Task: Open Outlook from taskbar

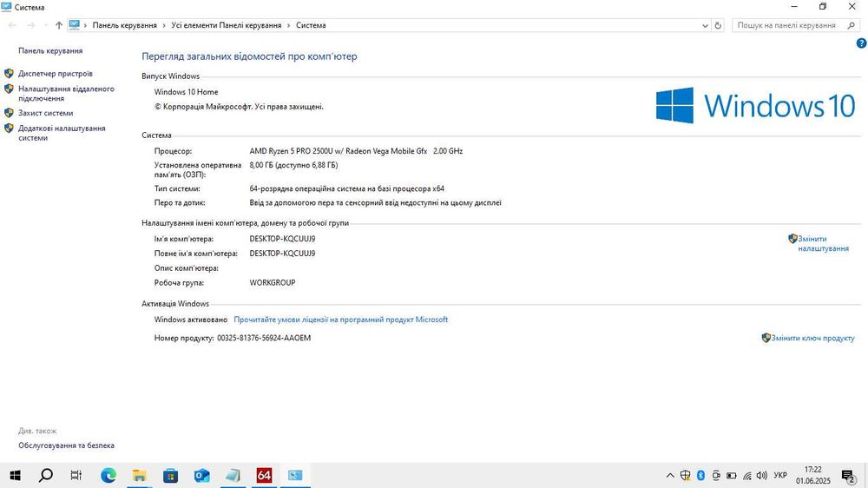Action: tap(201, 475)
